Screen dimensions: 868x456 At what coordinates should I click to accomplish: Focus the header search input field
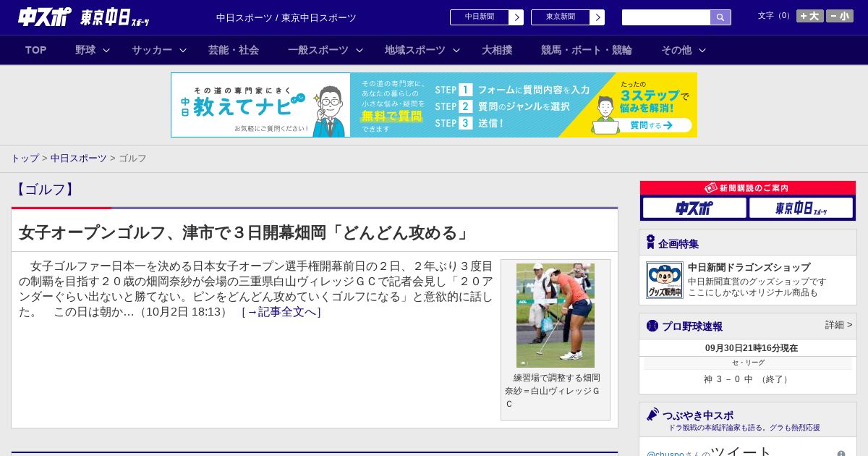666,17
